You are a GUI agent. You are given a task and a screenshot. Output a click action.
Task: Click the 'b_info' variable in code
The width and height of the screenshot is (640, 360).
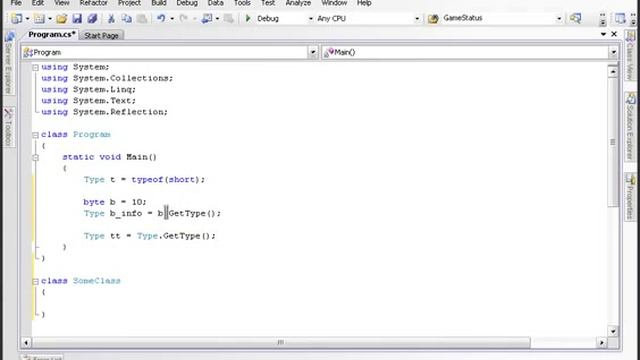(x=126, y=213)
